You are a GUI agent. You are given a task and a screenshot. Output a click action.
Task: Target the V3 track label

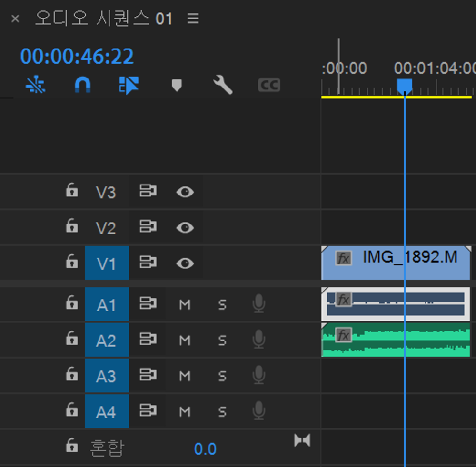pos(106,192)
